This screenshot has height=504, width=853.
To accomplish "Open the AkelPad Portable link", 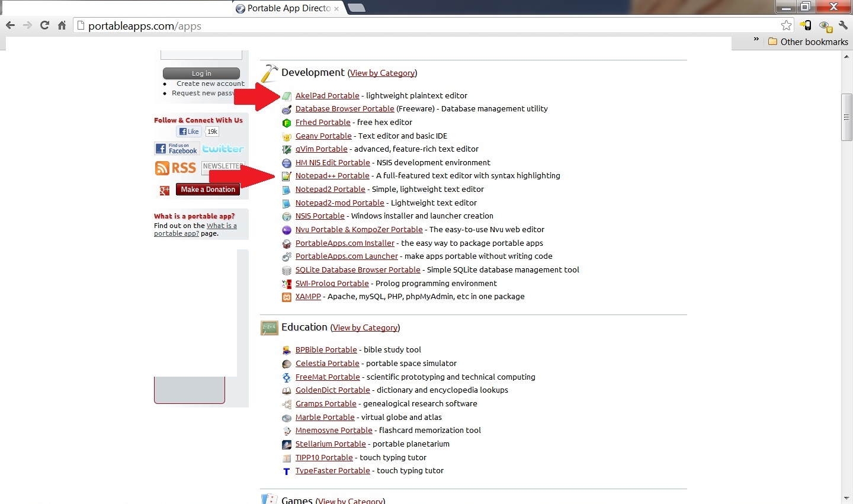I will 328,96.
